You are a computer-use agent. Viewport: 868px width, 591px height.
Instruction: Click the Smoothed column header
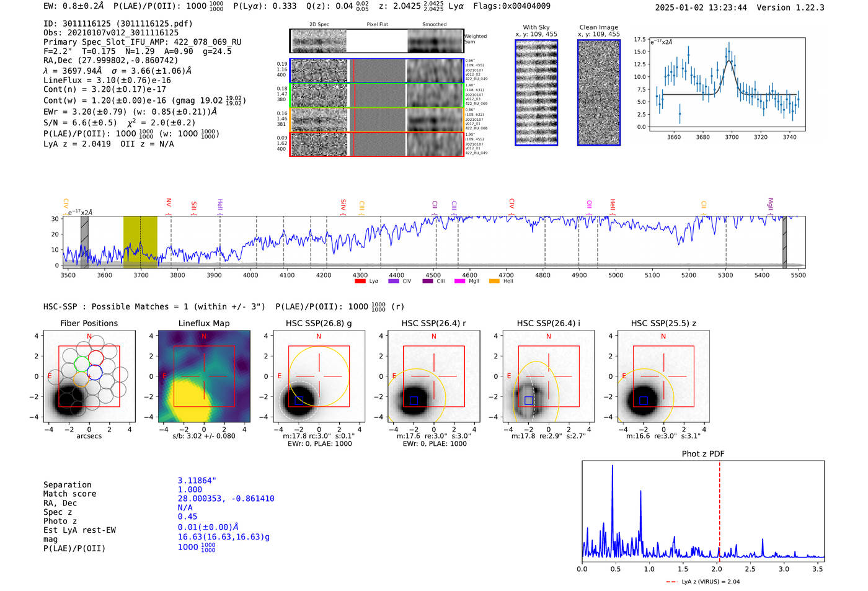pos(434,25)
